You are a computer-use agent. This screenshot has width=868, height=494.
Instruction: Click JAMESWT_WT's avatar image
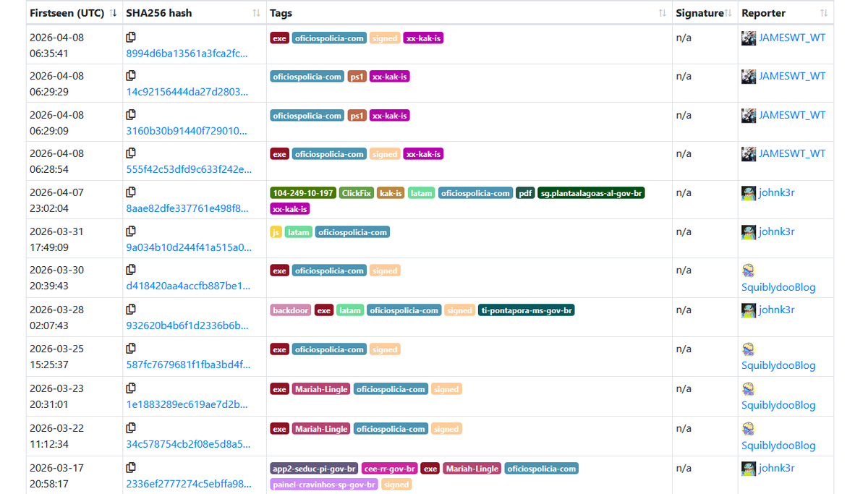coord(748,37)
